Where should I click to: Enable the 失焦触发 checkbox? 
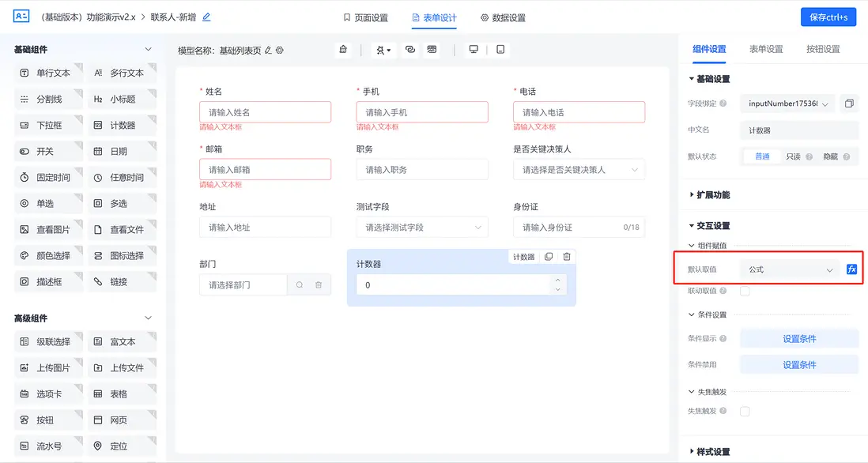743,410
